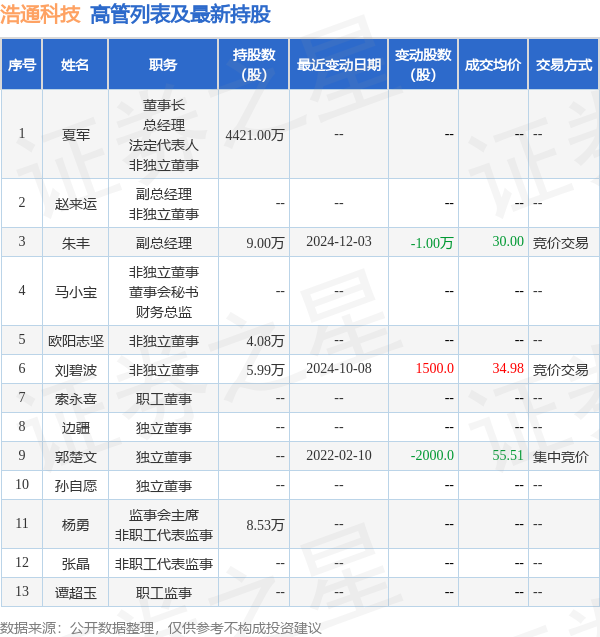
Task: Click row number 13
Action: pos(22,592)
